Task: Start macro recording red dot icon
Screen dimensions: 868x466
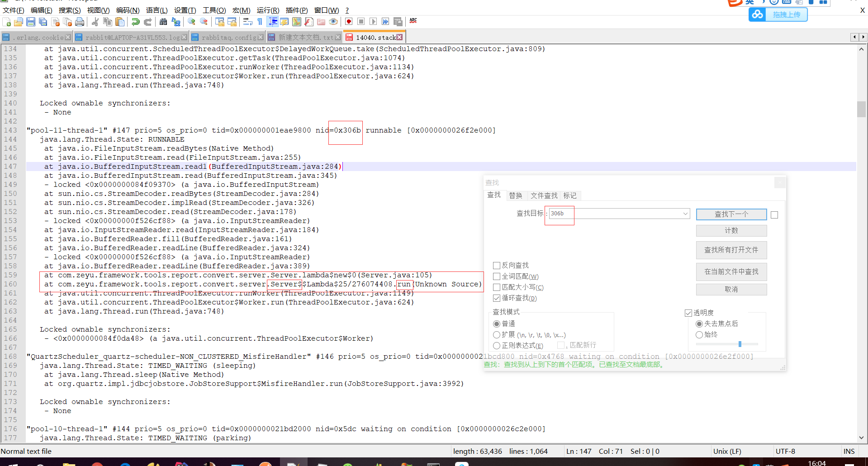Action: 349,22
